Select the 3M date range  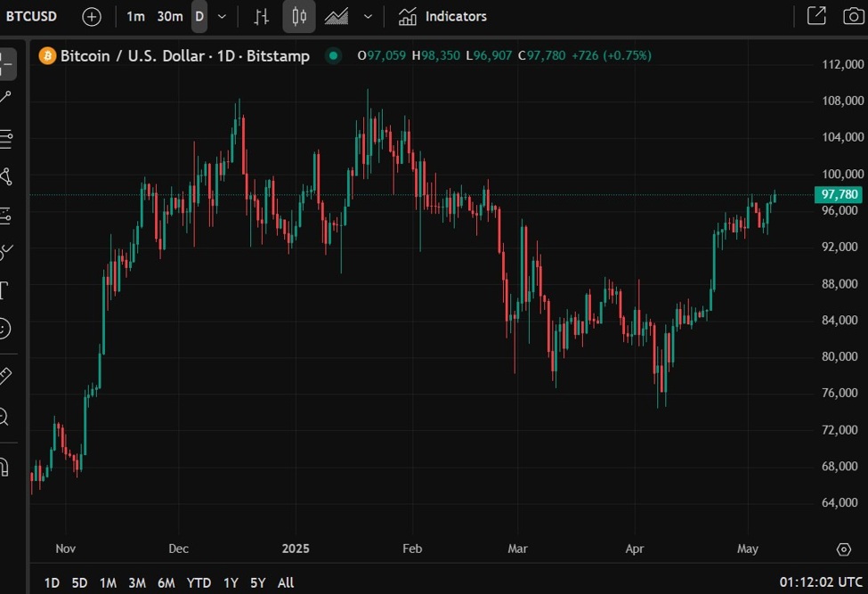pos(136,582)
